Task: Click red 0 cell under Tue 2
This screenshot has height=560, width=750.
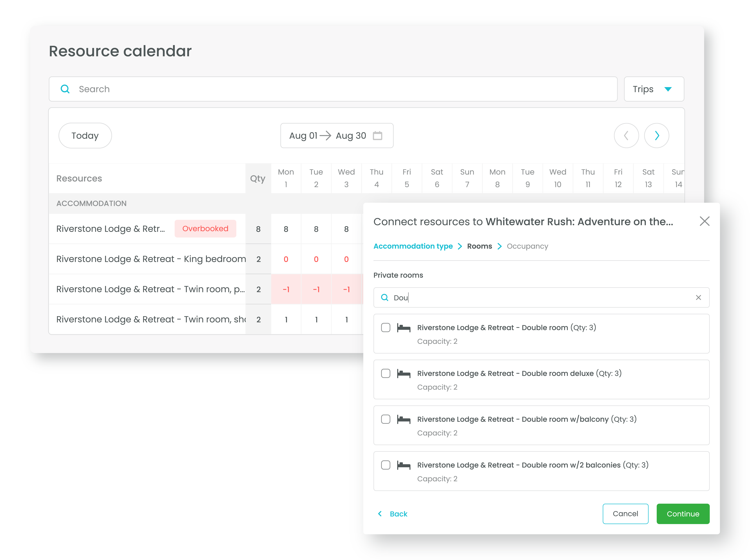Action: (x=316, y=259)
